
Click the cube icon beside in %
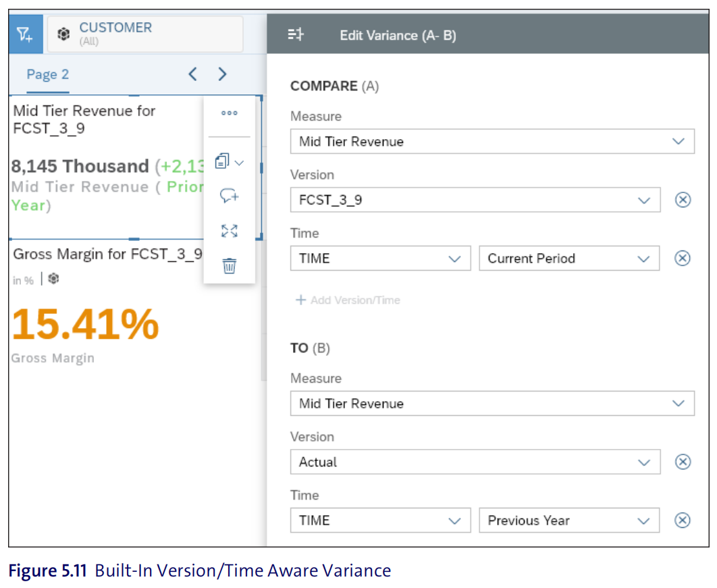53,278
